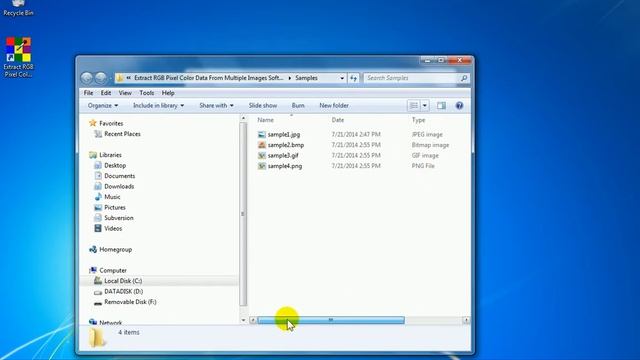Select Subversion under Libraries
The image size is (640, 360).
pyautogui.click(x=119, y=218)
